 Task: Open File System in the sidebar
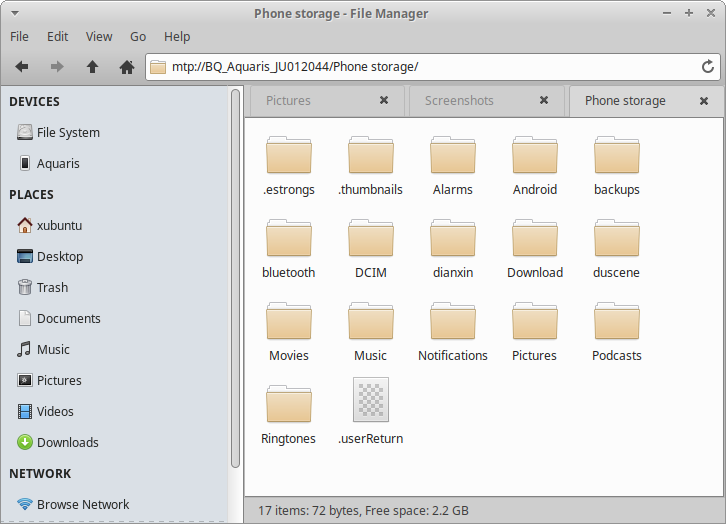pos(68,132)
